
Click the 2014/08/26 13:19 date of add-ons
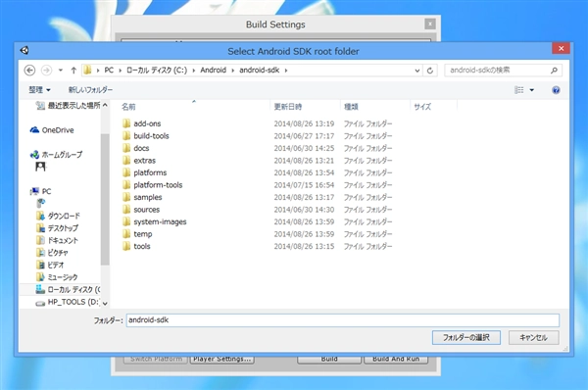click(x=304, y=123)
